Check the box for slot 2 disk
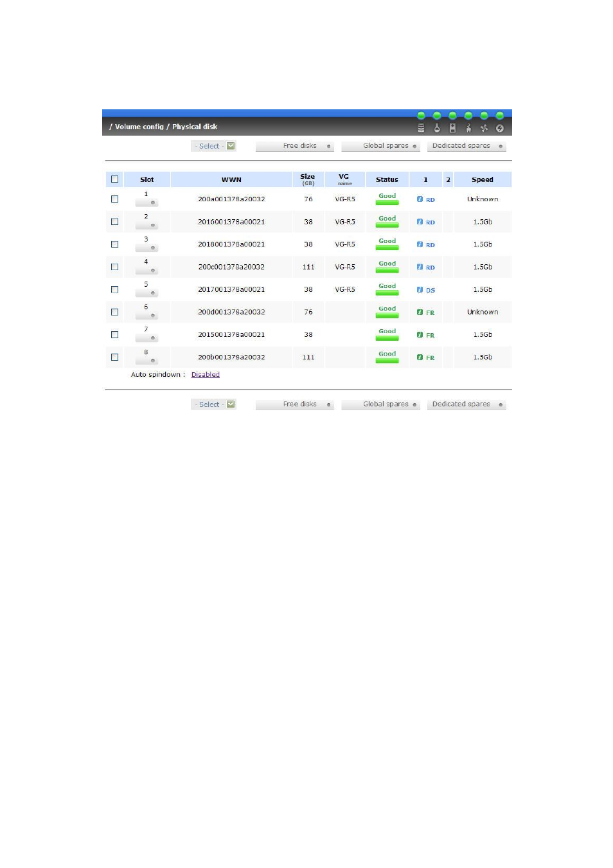The width and height of the screenshot is (613, 868). coord(115,222)
